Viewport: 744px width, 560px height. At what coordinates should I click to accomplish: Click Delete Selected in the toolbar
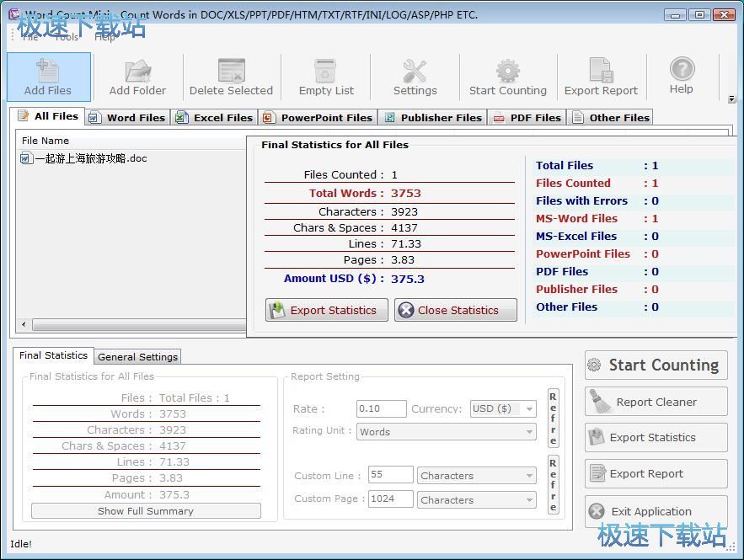pos(231,77)
